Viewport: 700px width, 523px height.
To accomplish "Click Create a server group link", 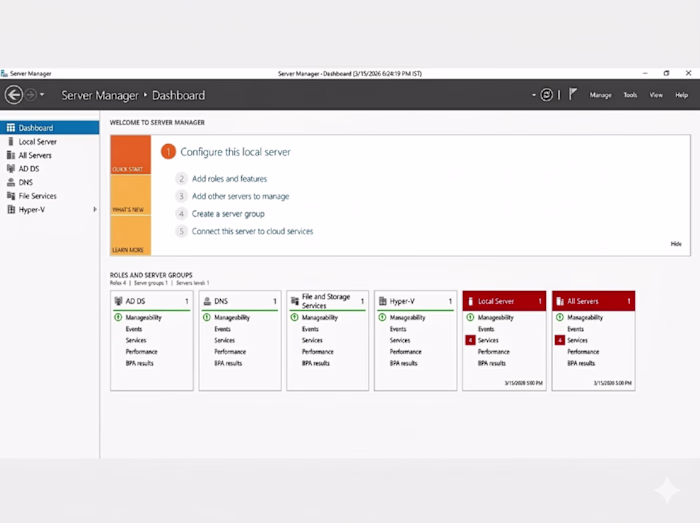I will [228, 214].
